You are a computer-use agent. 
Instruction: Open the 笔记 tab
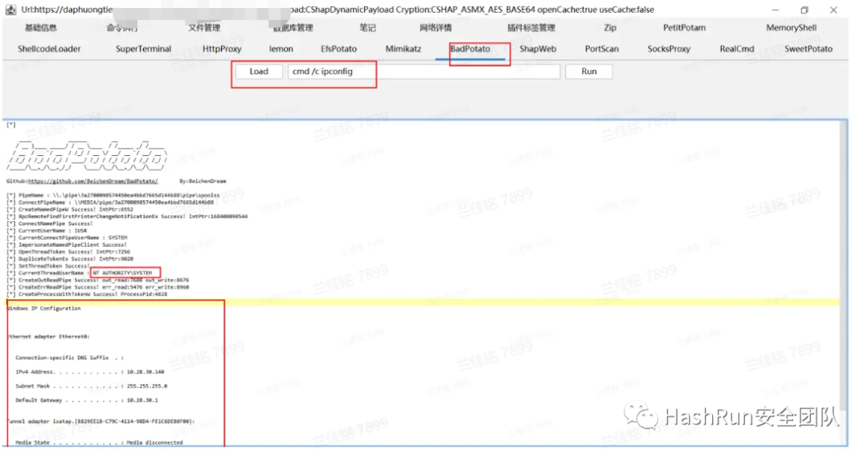(367, 27)
